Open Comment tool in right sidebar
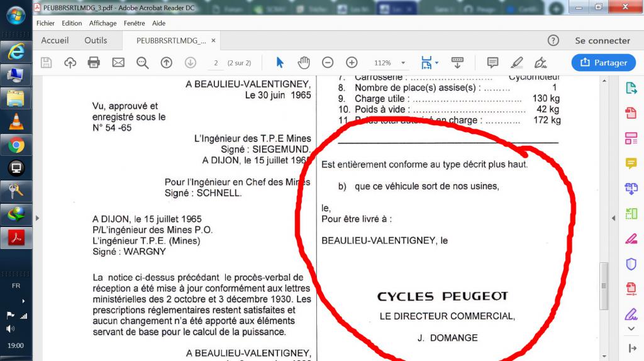 (x=631, y=164)
